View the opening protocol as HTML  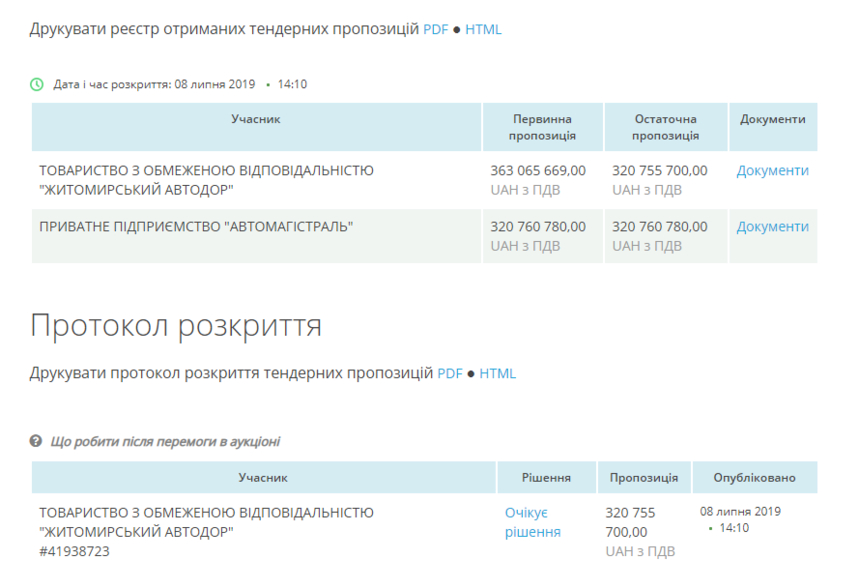[497, 374]
